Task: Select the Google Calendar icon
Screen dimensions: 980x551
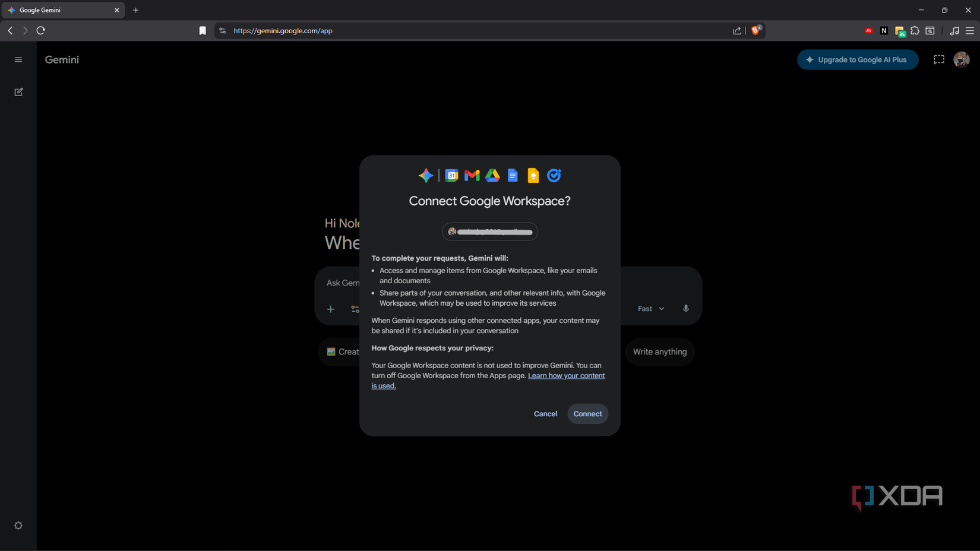Action: tap(451, 175)
